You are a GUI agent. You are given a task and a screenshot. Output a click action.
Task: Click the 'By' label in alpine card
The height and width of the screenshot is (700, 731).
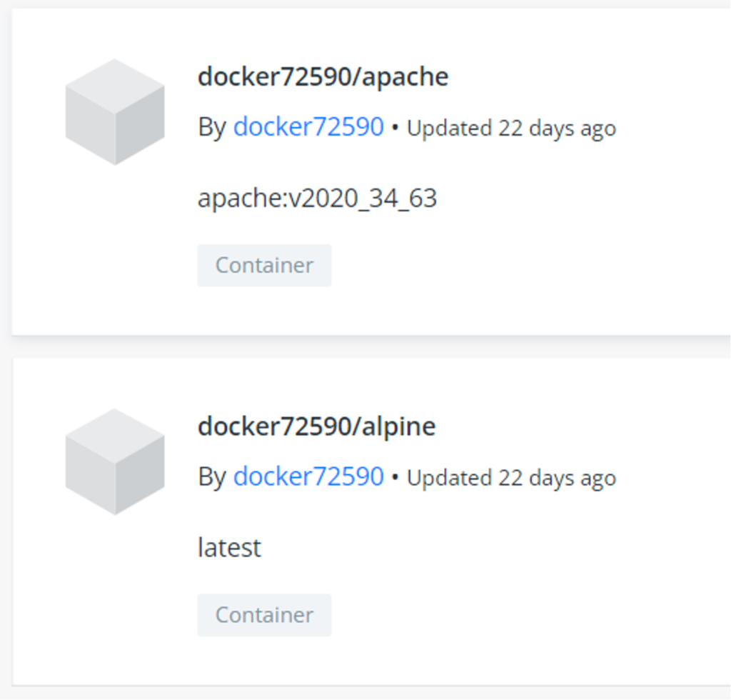(212, 476)
